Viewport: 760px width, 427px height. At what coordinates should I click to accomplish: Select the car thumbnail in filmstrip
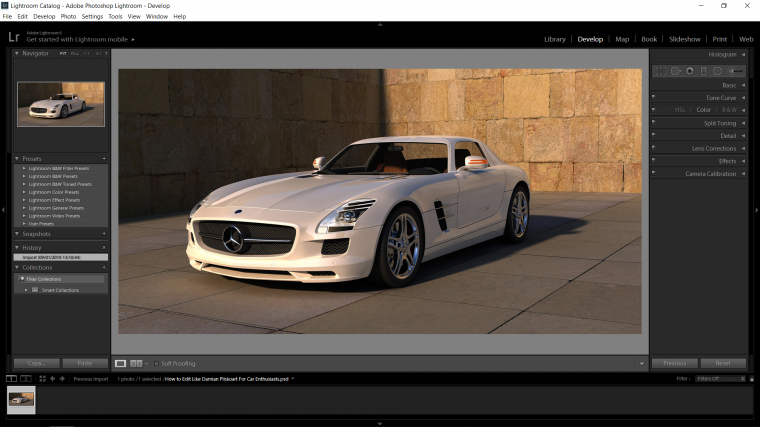point(21,399)
